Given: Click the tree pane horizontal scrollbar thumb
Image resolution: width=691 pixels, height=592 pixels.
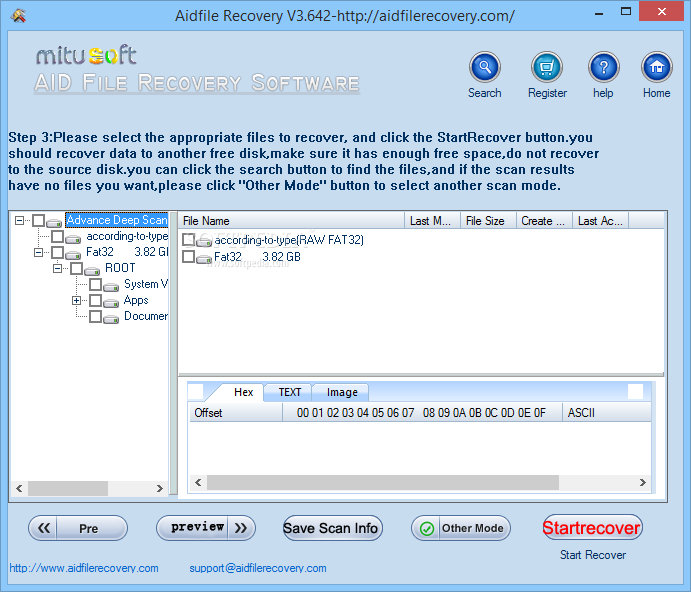Looking at the screenshot, I should [68, 488].
